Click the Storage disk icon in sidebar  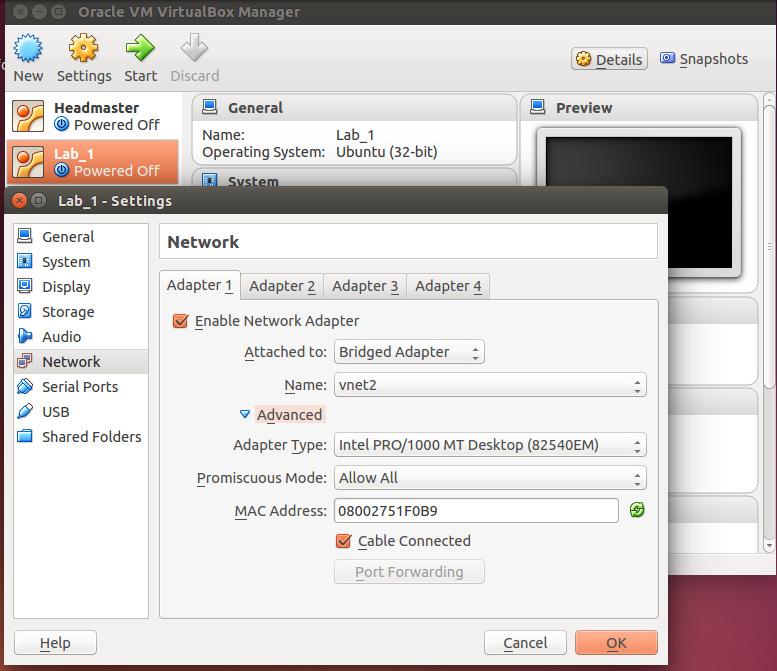coord(25,311)
